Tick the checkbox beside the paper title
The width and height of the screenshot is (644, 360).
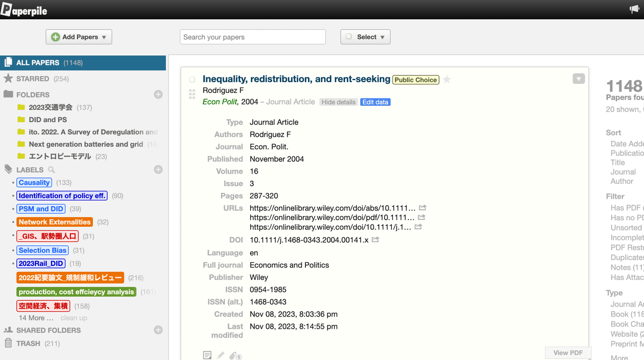[192, 80]
